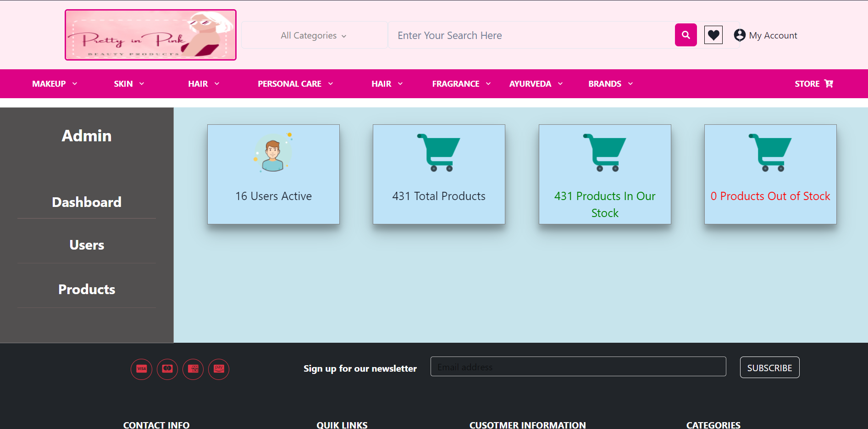Click the Visa payment icon
Screen dimensions: 868x429
tap(141, 369)
